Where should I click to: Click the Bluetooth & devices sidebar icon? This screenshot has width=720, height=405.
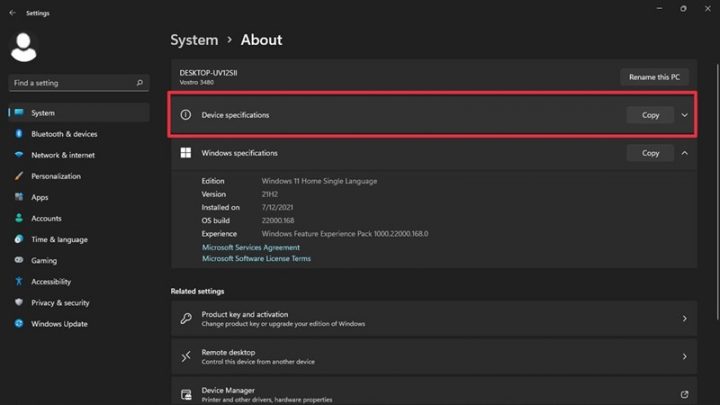tap(18, 134)
